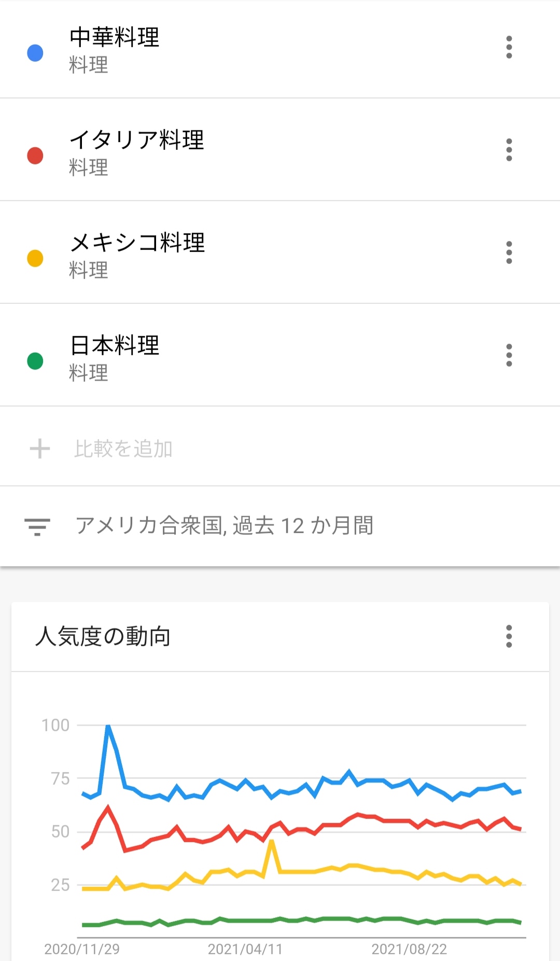
Task: Open more options for 中華料理
Action: point(509,47)
